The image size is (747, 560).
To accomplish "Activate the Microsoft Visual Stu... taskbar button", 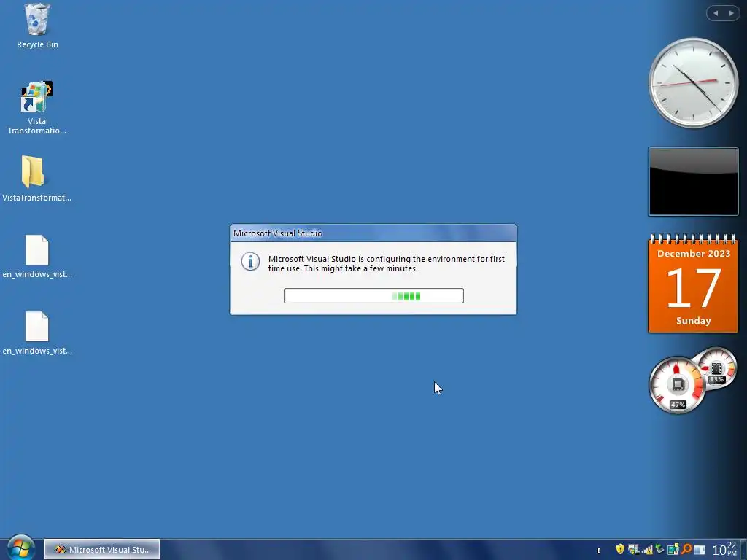I will (x=102, y=550).
